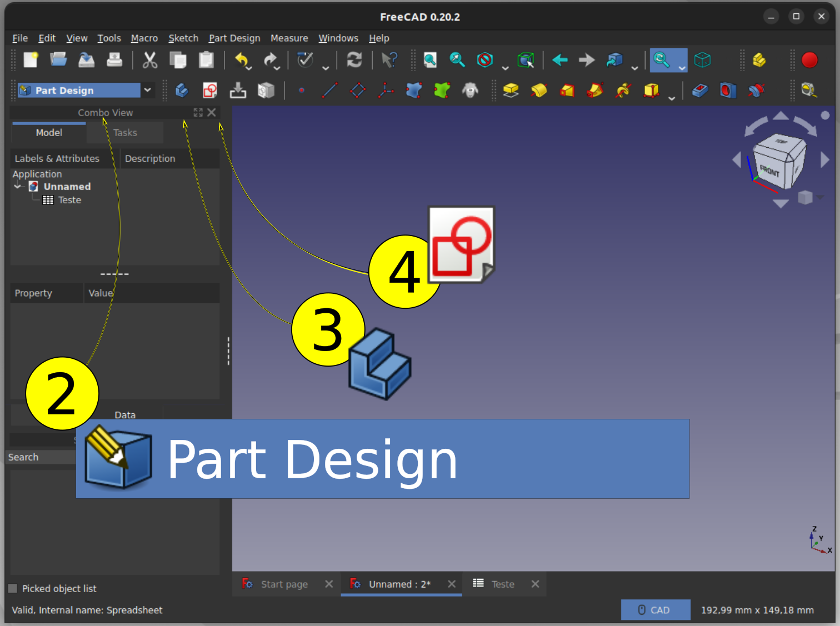Viewport: 840px width, 626px height.
Task: Create a datum line
Action: point(329,90)
